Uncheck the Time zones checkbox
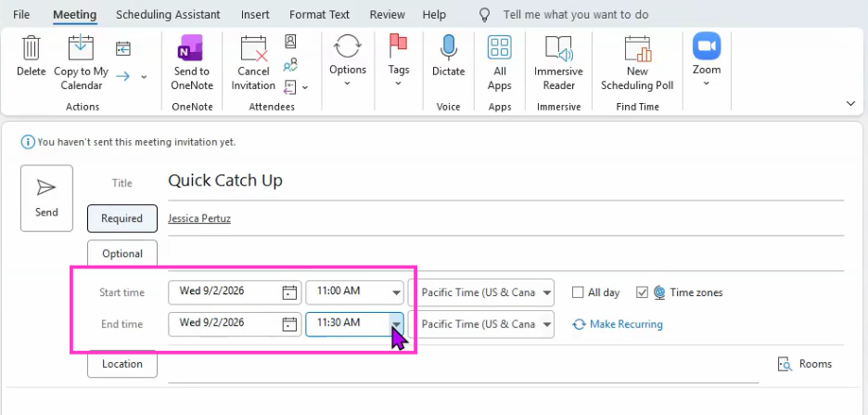The width and height of the screenshot is (868, 415). click(642, 292)
